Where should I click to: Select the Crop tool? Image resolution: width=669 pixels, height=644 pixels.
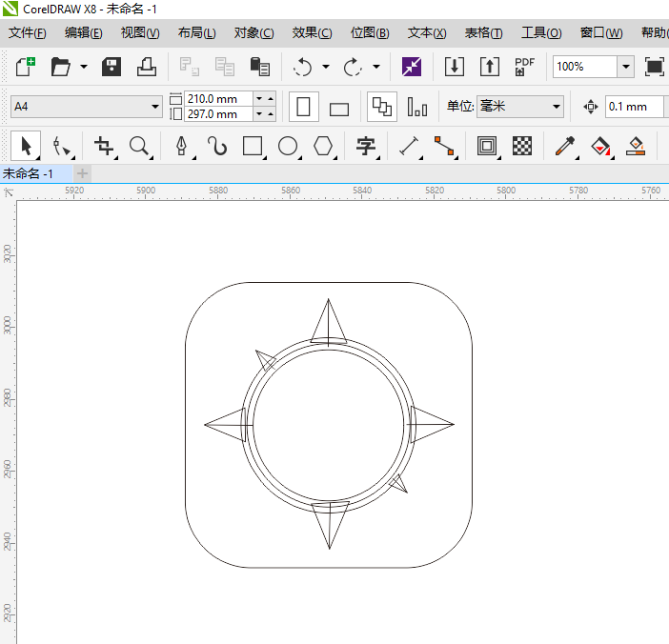tap(104, 146)
